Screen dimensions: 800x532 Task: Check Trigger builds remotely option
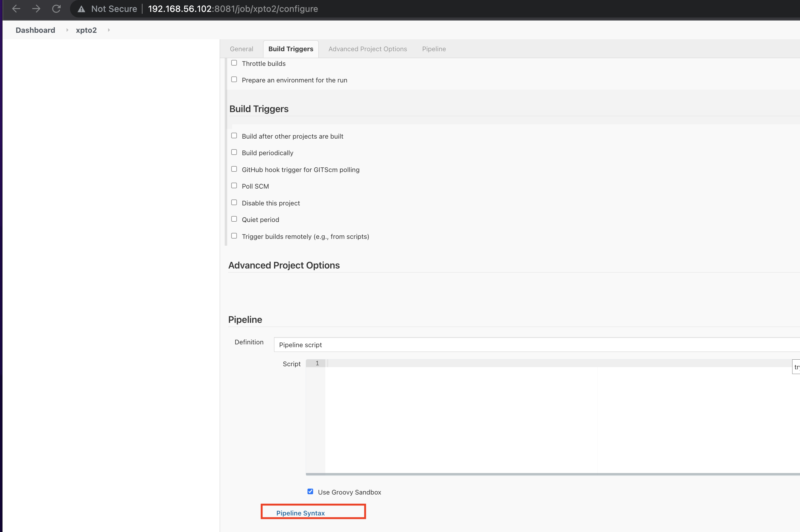point(234,236)
